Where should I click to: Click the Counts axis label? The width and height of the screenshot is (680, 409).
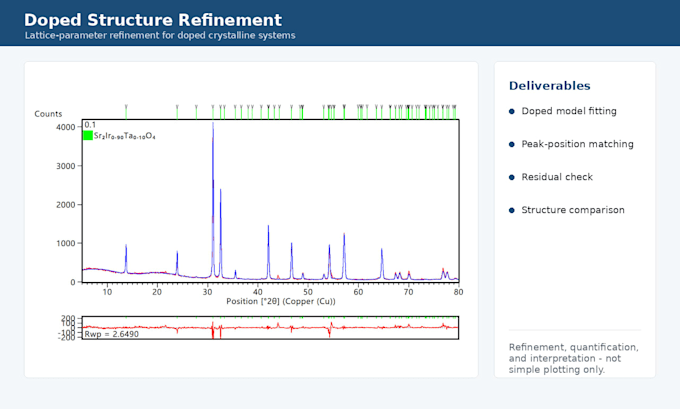click(48, 114)
